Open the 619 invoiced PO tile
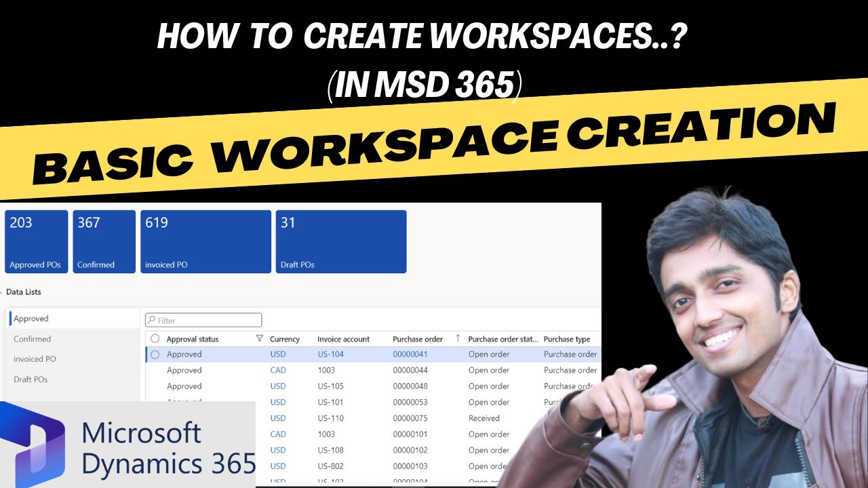The image size is (868, 488). pyautogui.click(x=205, y=241)
